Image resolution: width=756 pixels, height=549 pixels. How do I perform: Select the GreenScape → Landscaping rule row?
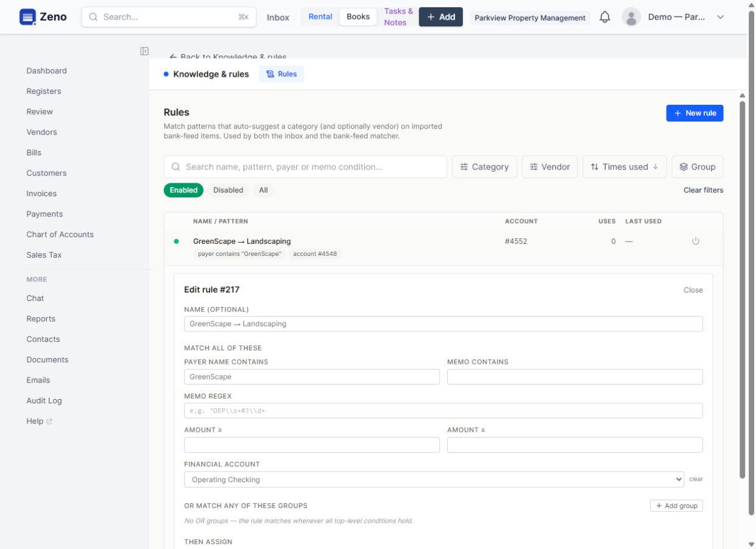(x=443, y=247)
